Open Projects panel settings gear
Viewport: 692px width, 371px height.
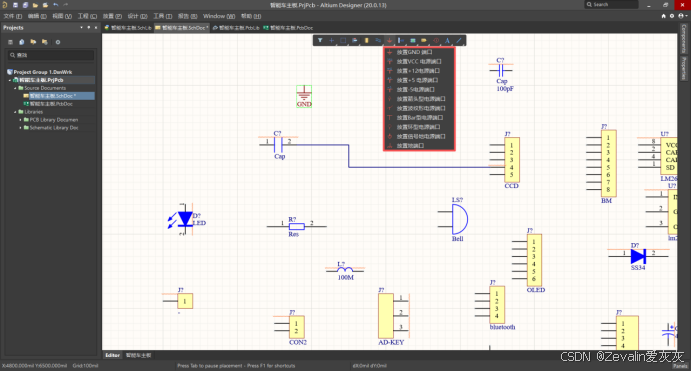[x=58, y=42]
